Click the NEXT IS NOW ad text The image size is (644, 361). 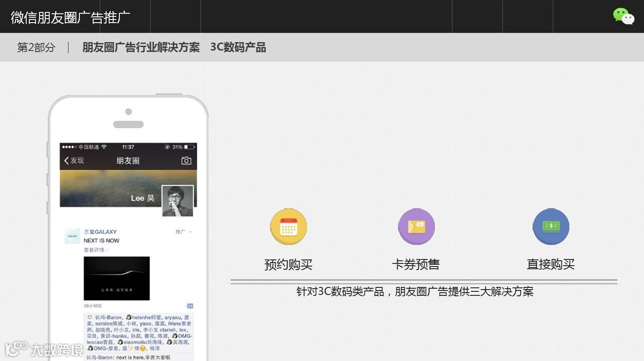click(x=102, y=241)
